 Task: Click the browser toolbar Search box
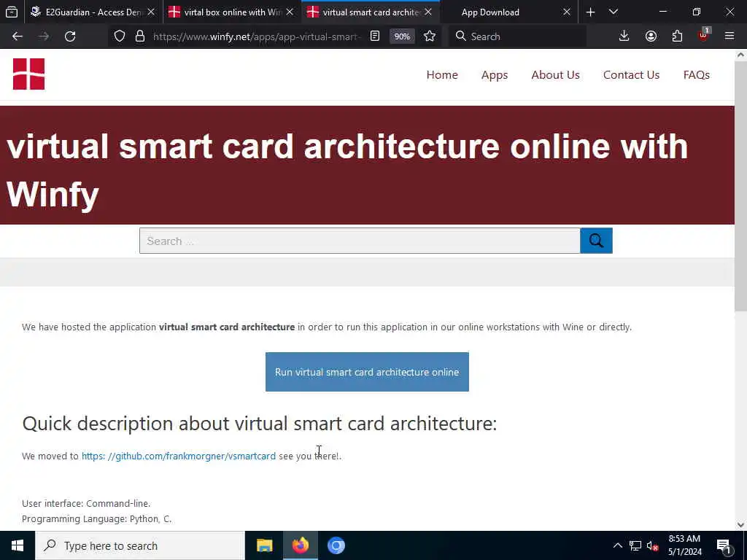(x=517, y=36)
